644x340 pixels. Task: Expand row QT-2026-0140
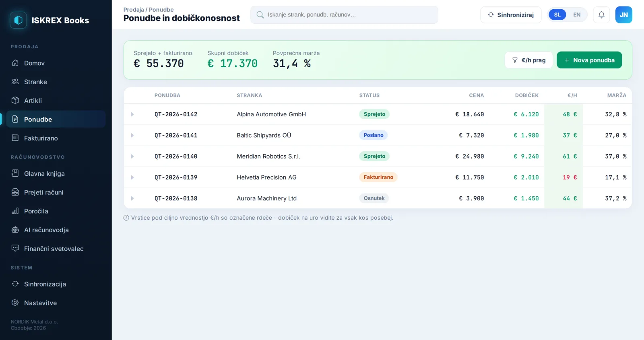pyautogui.click(x=132, y=156)
